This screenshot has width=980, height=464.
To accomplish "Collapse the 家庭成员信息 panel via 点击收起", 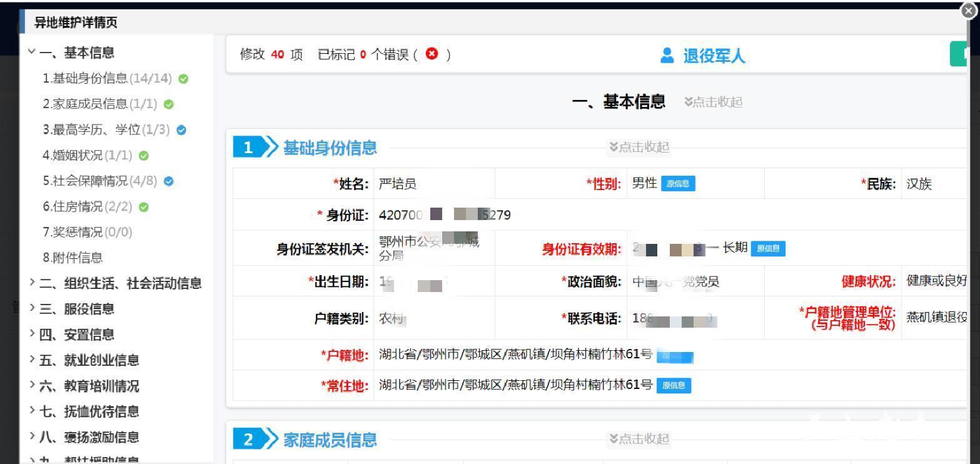I will tap(639, 440).
